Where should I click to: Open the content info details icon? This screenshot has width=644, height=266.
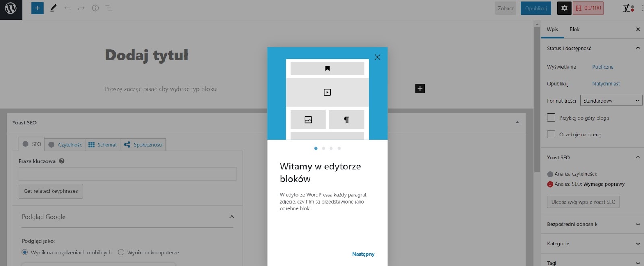(x=95, y=8)
